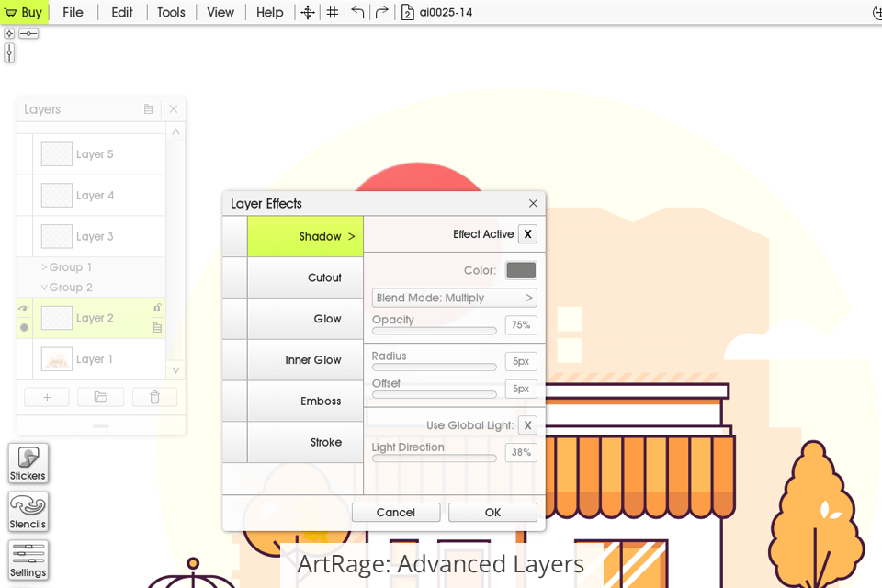Screen dimensions: 882x588
Task: Open the Stencils panel
Action: point(28,512)
